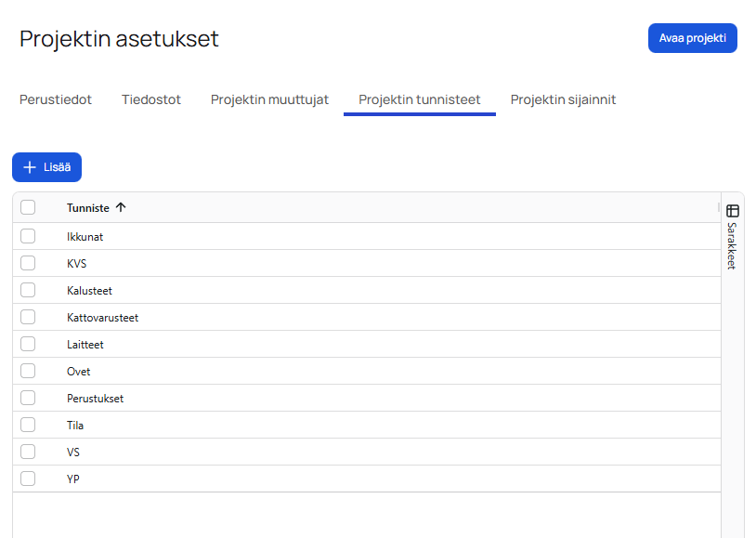Click the ascending sort arrow beside Tunniste
Viewport: 756px width, 538px height.
121,207
